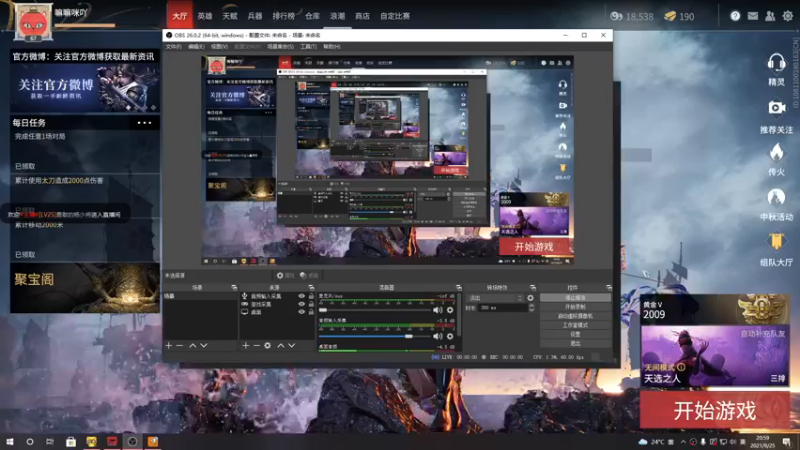Pop out the Sources dock via its header icon
The height and width of the screenshot is (450, 800).
(x=311, y=288)
